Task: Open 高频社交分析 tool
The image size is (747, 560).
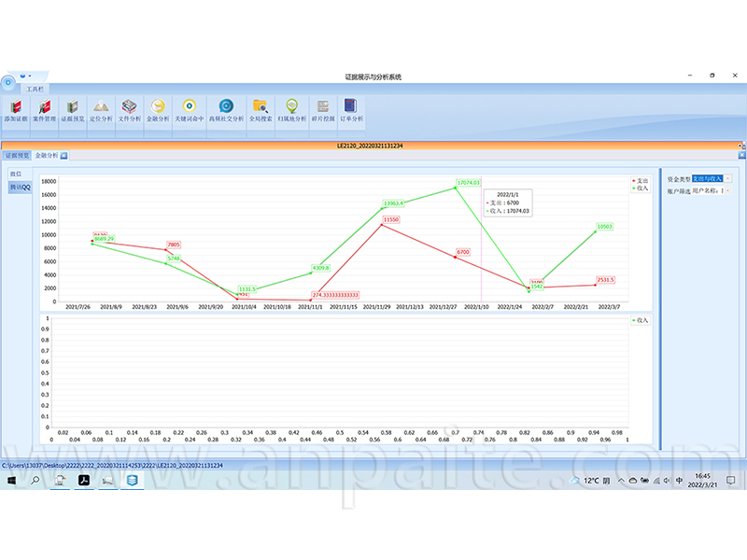Action: click(x=226, y=110)
